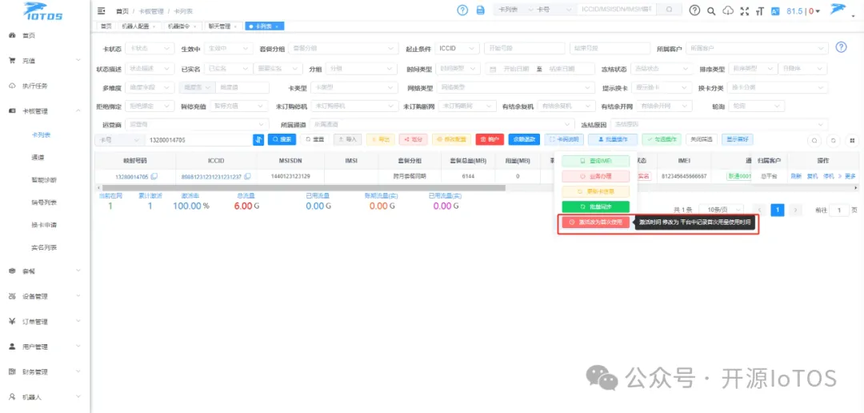Viewport: 864px width, 413px height.
Task: Open the column grid settings icon above table
Action: (852, 140)
